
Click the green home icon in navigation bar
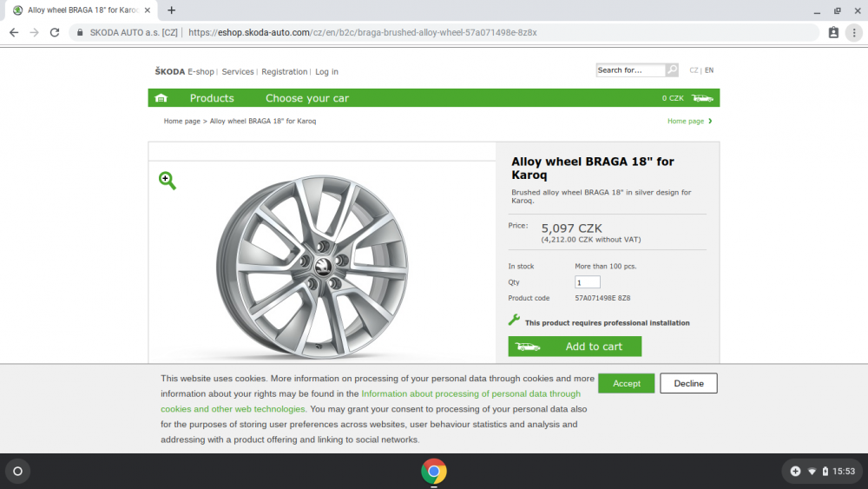point(161,98)
